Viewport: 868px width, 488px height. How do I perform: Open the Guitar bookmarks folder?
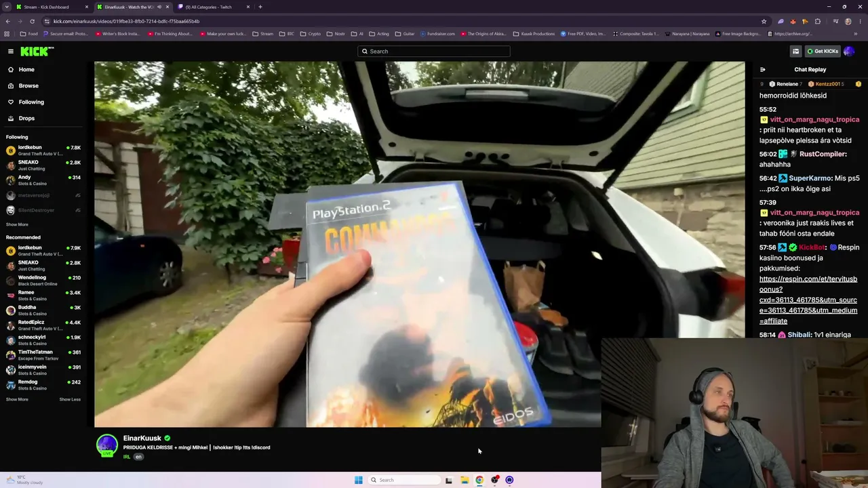405,34
